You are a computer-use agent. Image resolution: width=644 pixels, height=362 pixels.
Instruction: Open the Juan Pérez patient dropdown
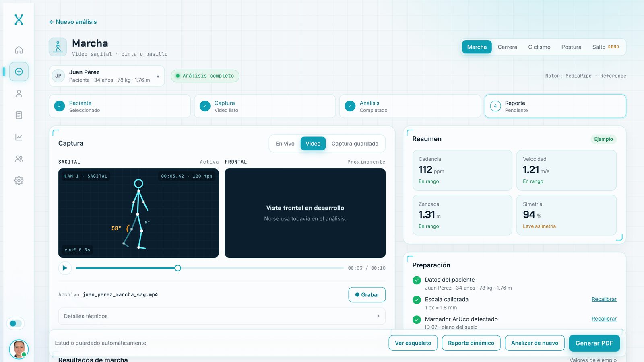click(x=107, y=76)
